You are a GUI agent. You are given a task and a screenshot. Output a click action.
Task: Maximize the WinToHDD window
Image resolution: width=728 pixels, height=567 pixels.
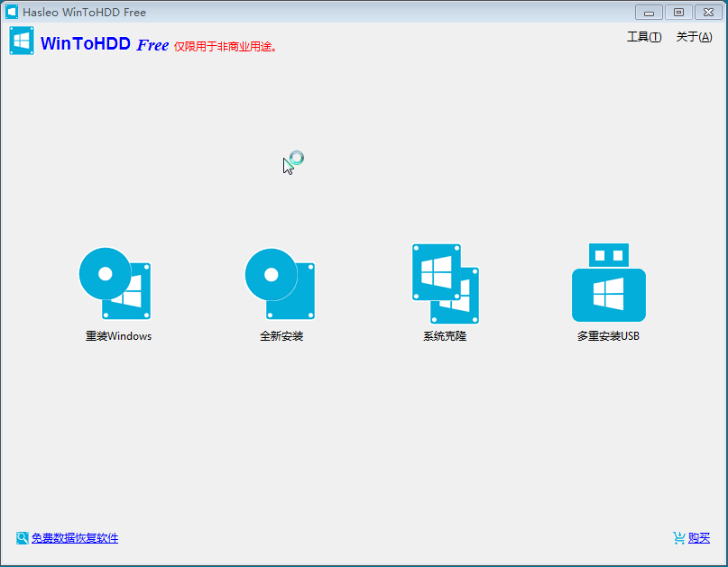[x=677, y=12]
